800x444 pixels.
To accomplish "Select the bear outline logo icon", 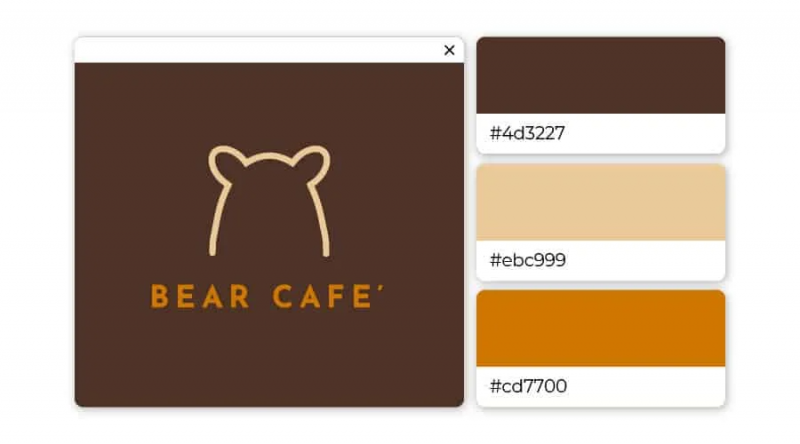I will pyautogui.click(x=269, y=201).
